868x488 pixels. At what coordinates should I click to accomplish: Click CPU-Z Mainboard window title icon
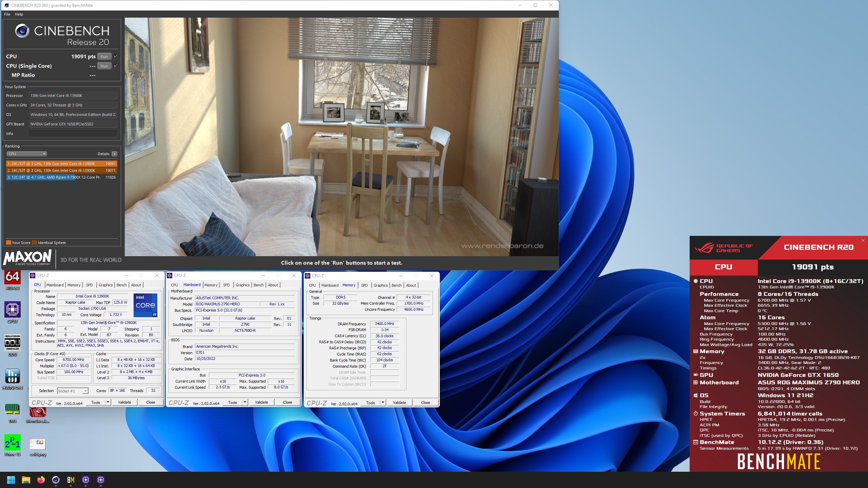(x=170, y=276)
